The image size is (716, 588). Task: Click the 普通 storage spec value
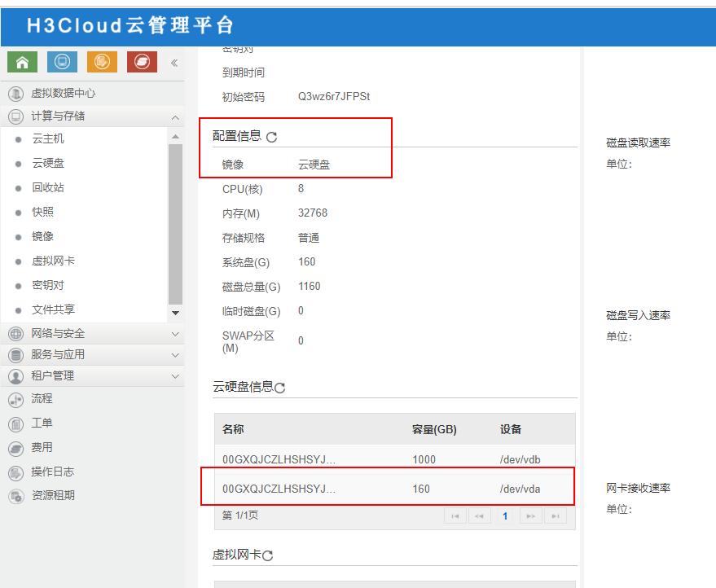pyautogui.click(x=309, y=238)
